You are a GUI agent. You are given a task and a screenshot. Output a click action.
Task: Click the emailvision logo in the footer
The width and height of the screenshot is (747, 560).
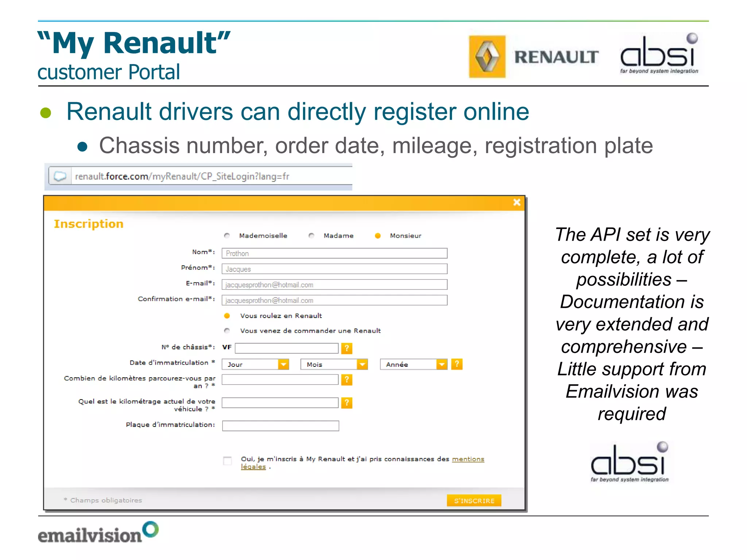coord(98,533)
